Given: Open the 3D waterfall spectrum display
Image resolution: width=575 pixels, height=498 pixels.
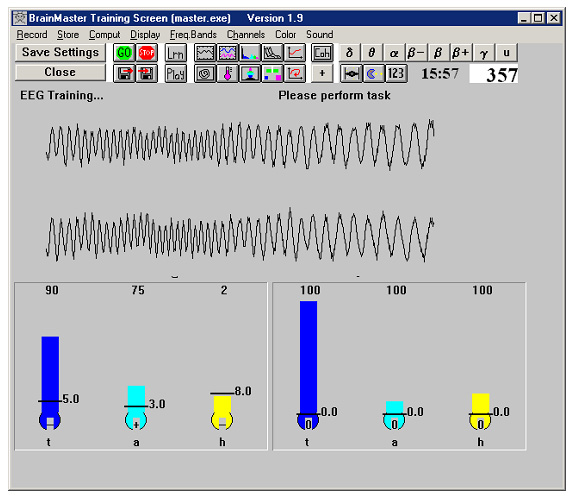Looking at the screenshot, I should coord(272,53).
